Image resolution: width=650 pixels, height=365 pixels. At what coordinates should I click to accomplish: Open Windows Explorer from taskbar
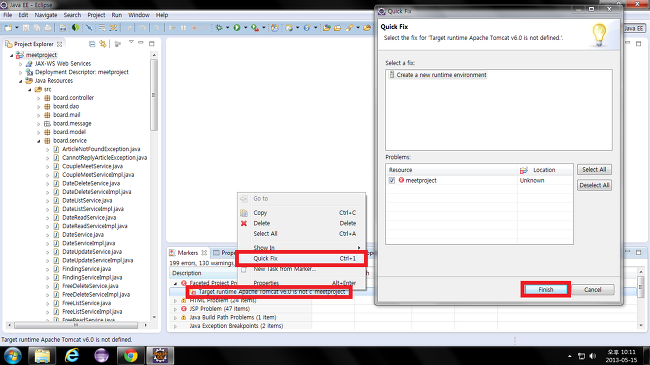click(x=42, y=356)
